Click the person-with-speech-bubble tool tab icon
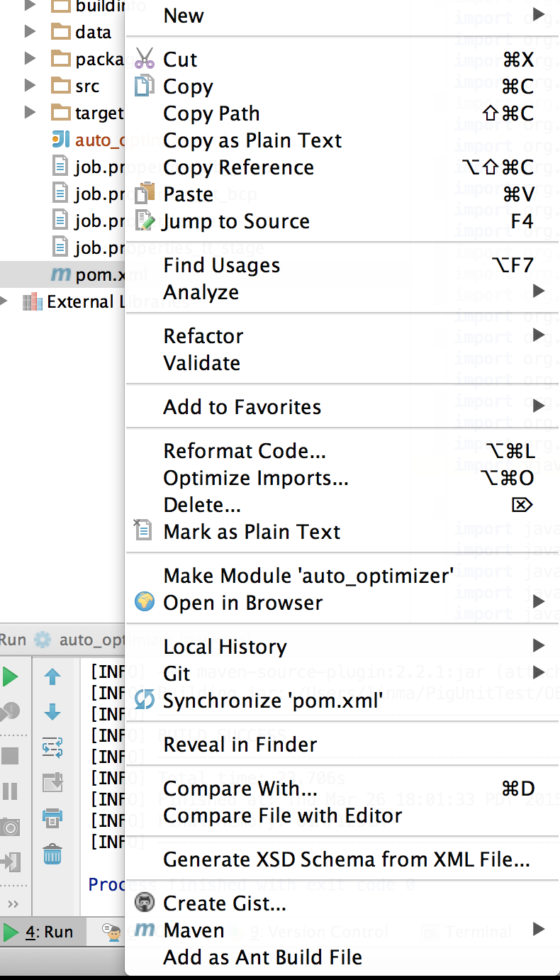The height and width of the screenshot is (980, 560). point(111,931)
